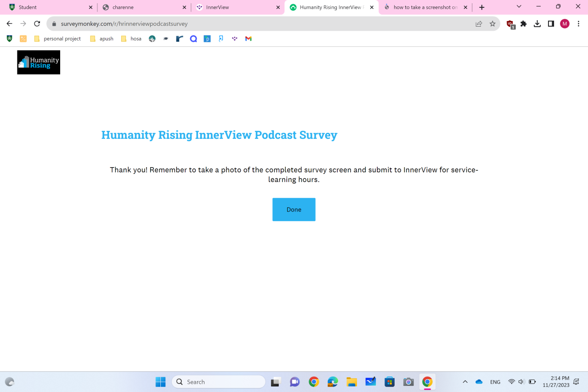Viewport: 588px width, 392px height.
Task: Open the OneDrive tray icon
Action: 479,382
